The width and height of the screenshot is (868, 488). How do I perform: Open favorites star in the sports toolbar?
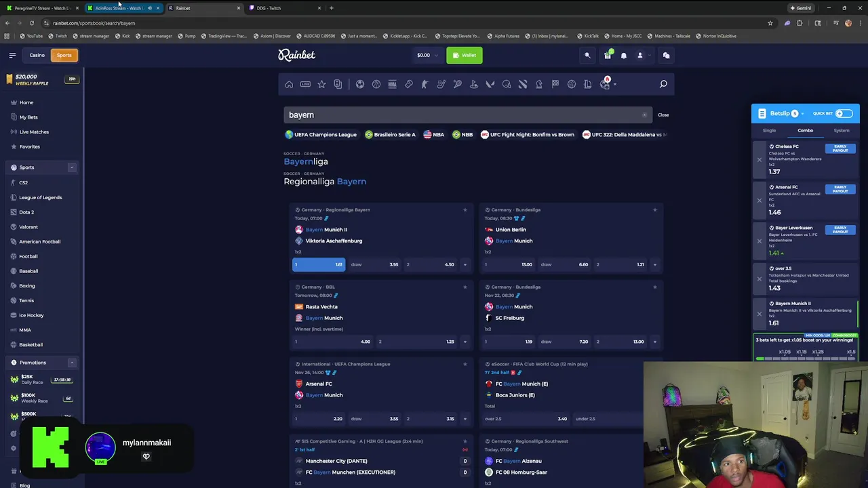(321, 84)
